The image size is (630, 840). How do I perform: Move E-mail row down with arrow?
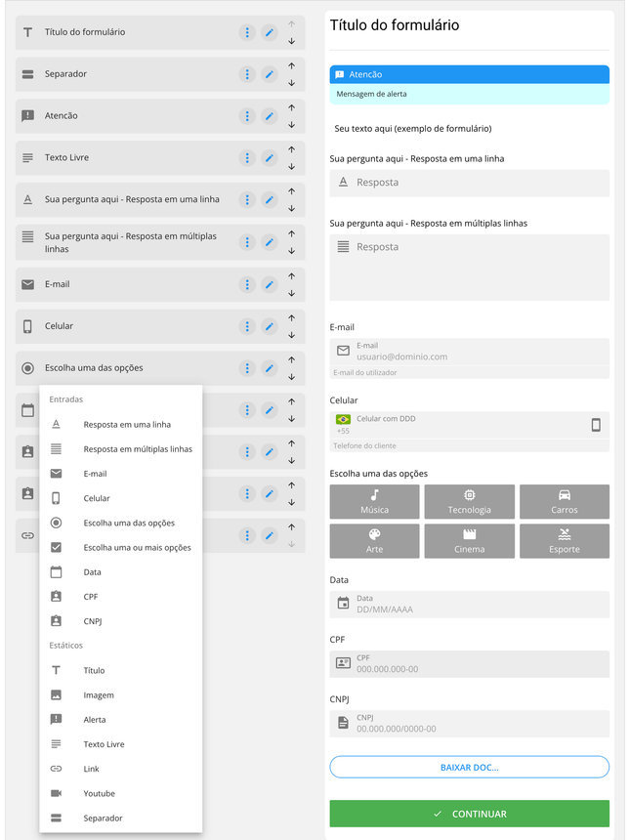click(291, 293)
